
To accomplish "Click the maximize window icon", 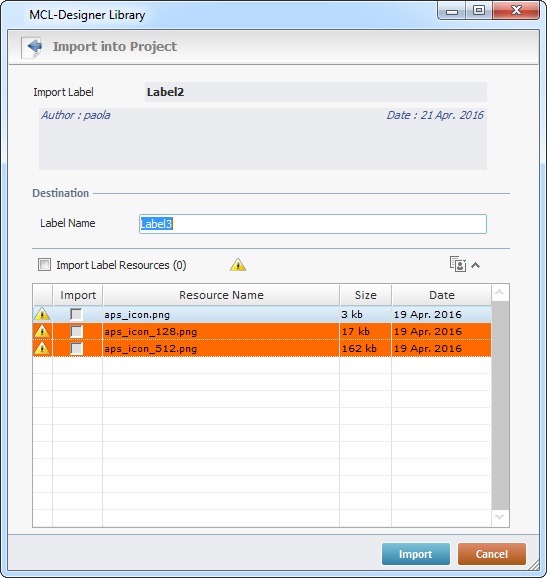I will (x=479, y=10).
